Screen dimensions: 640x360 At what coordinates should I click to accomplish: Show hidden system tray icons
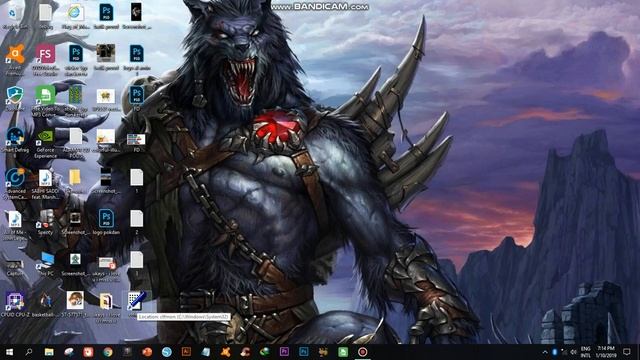click(545, 352)
